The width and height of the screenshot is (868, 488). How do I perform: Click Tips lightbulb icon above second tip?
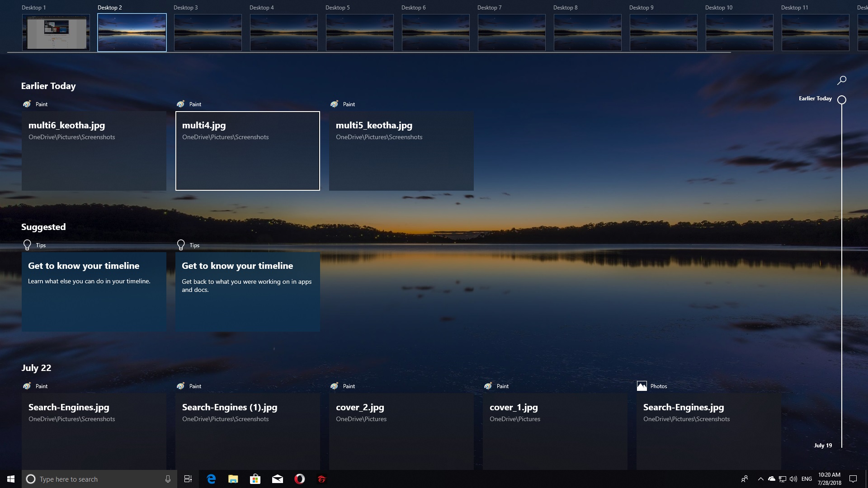pyautogui.click(x=181, y=245)
